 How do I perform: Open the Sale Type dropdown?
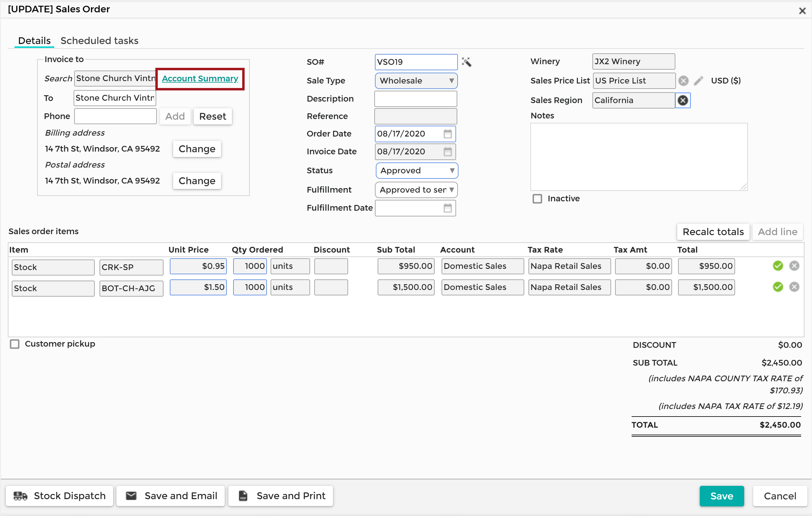[416, 81]
